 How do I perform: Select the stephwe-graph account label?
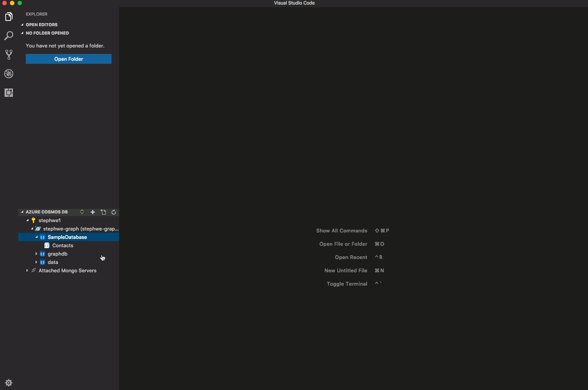(81, 229)
